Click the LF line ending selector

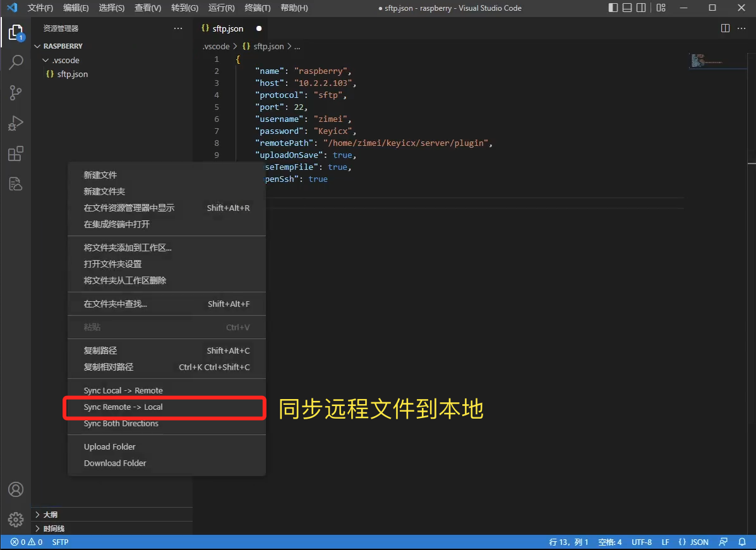click(x=665, y=542)
